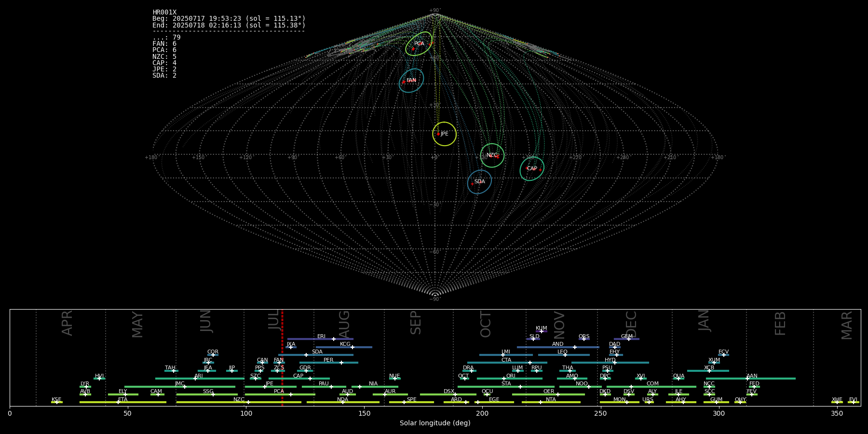Screen dimensions: 868x434
Task: Click the PER shower bar in timeline
Action: click(x=328, y=363)
